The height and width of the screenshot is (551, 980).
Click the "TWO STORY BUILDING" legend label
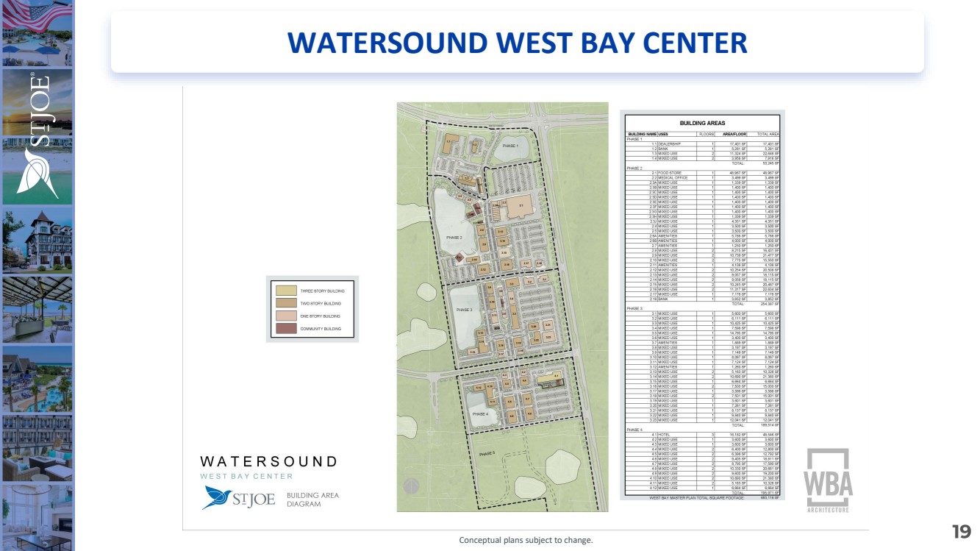click(321, 304)
